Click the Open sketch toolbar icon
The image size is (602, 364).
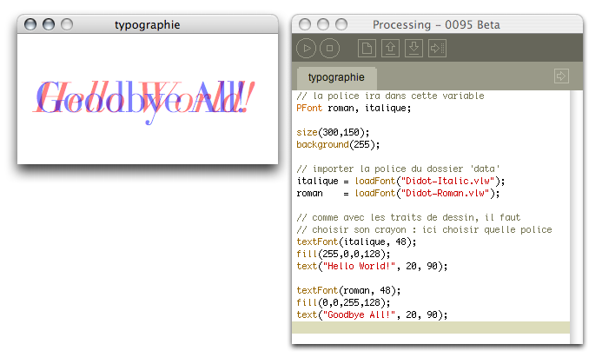[x=391, y=50]
